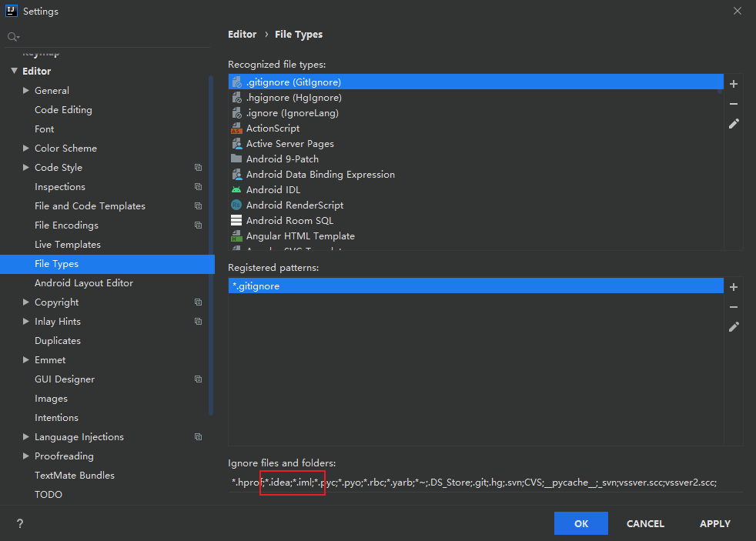Click remove button for recognized file types

(734, 104)
